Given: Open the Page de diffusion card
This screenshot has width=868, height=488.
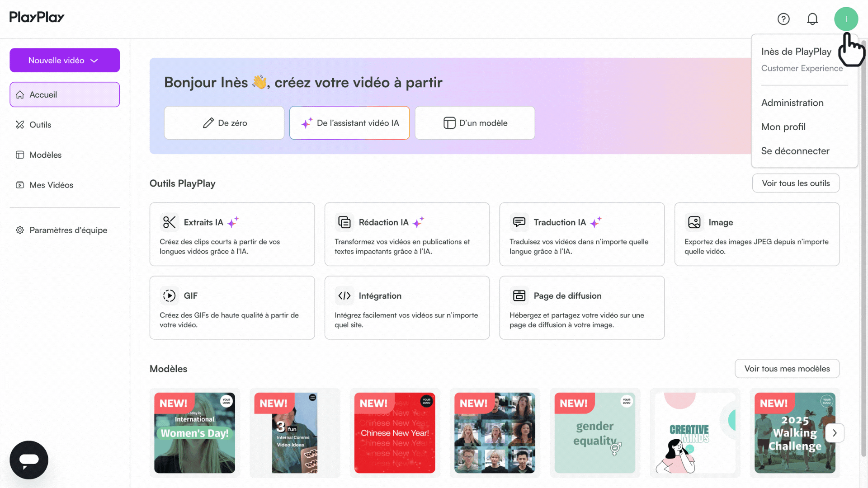Looking at the screenshot, I should pyautogui.click(x=582, y=308).
